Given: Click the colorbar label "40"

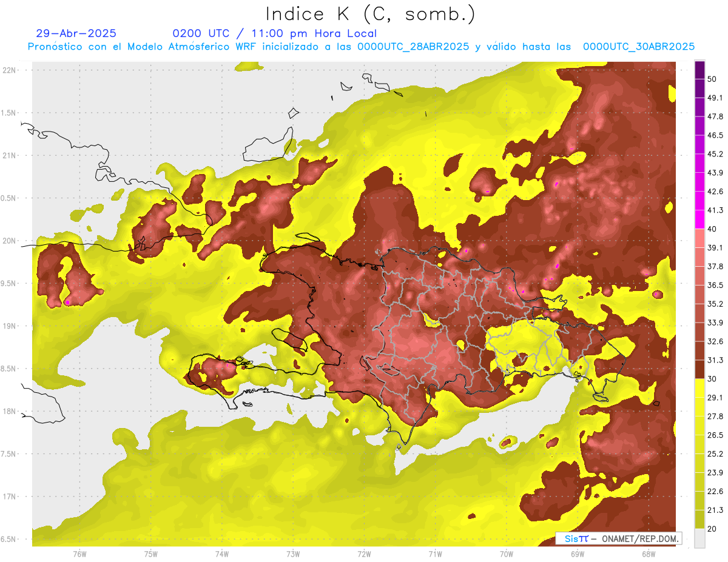Looking at the screenshot, I should click(713, 229).
